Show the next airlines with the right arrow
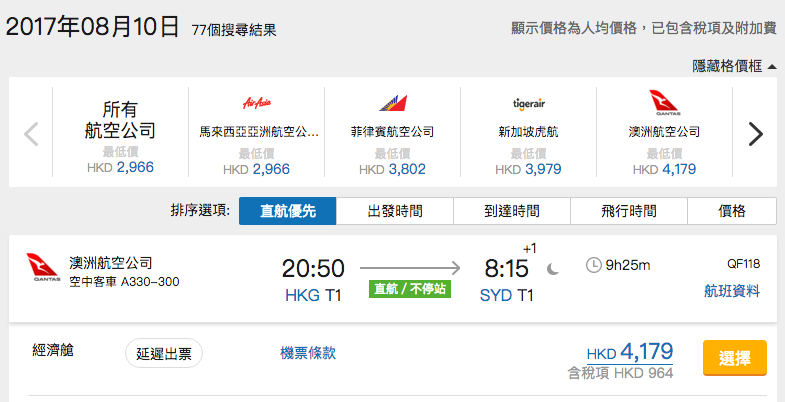This screenshot has width=785, height=402. [x=755, y=134]
